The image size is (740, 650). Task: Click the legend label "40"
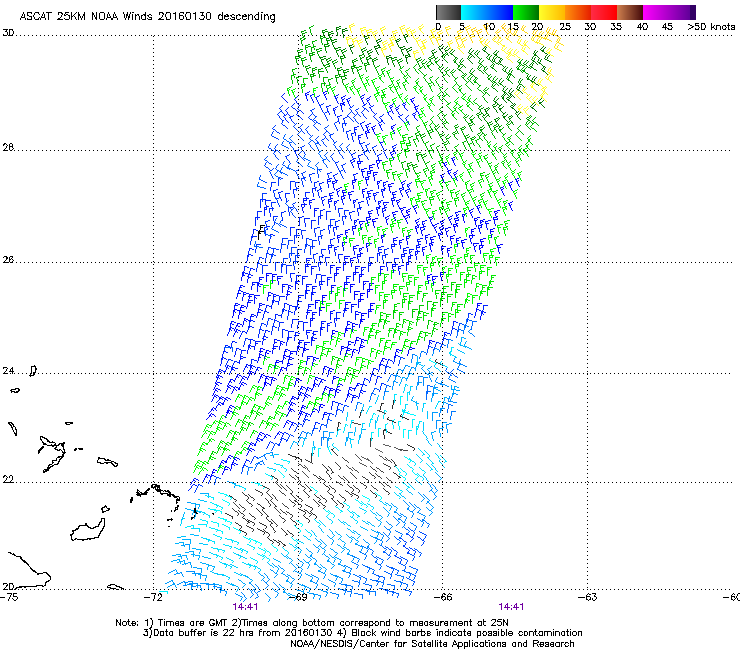(x=642, y=27)
